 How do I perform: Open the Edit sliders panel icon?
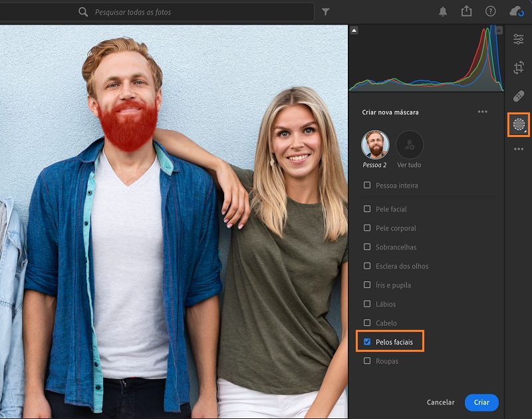pyautogui.click(x=518, y=39)
